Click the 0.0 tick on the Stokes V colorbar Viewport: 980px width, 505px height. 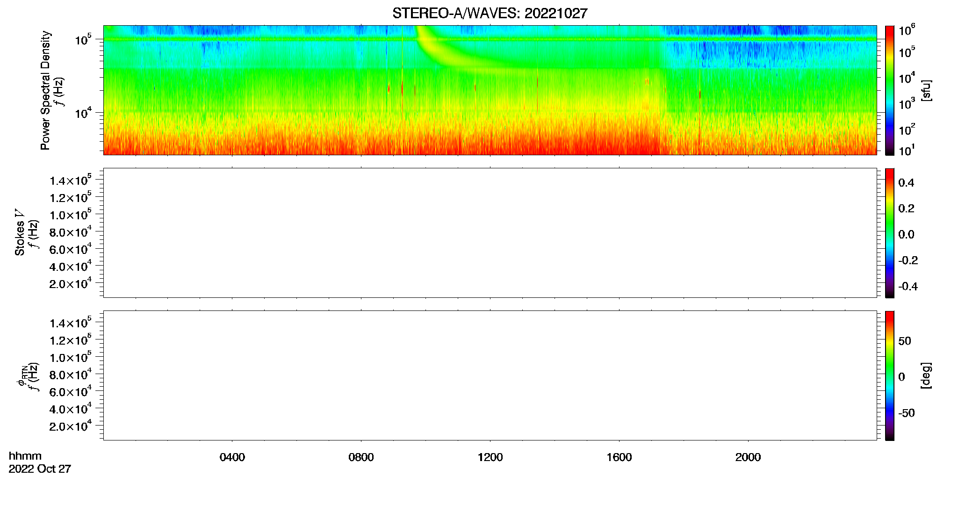tap(906, 235)
